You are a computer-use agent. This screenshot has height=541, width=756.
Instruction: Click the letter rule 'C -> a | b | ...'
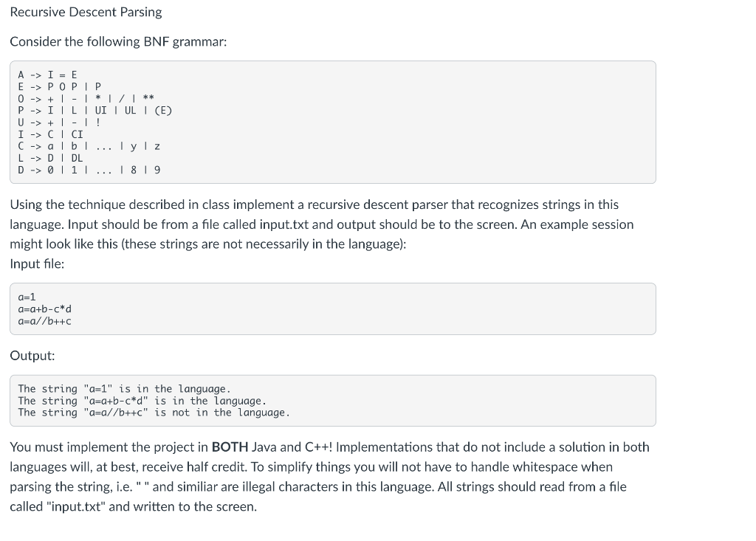click(x=89, y=146)
